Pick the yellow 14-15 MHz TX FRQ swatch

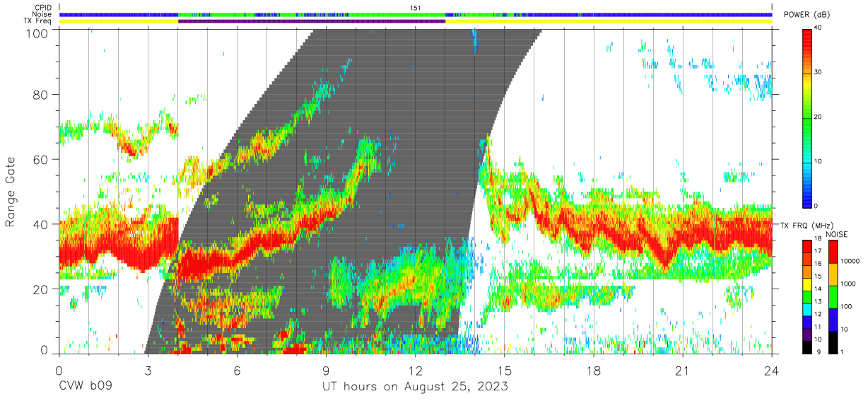[x=807, y=284]
